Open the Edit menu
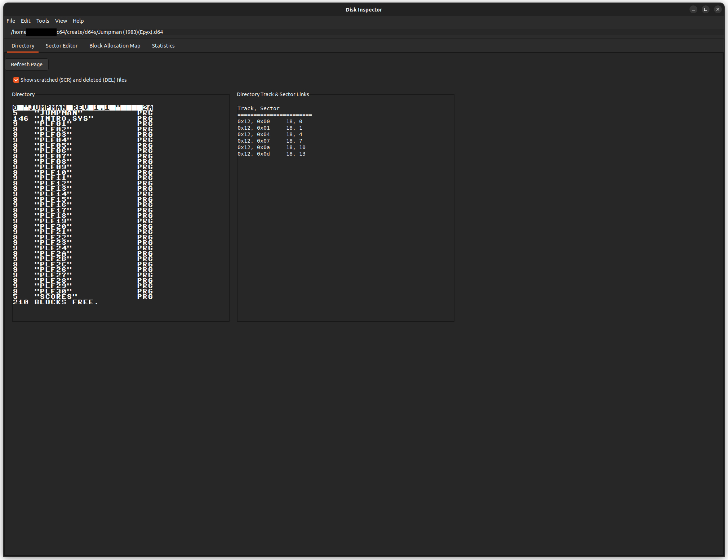This screenshot has width=728, height=560. 26,21
